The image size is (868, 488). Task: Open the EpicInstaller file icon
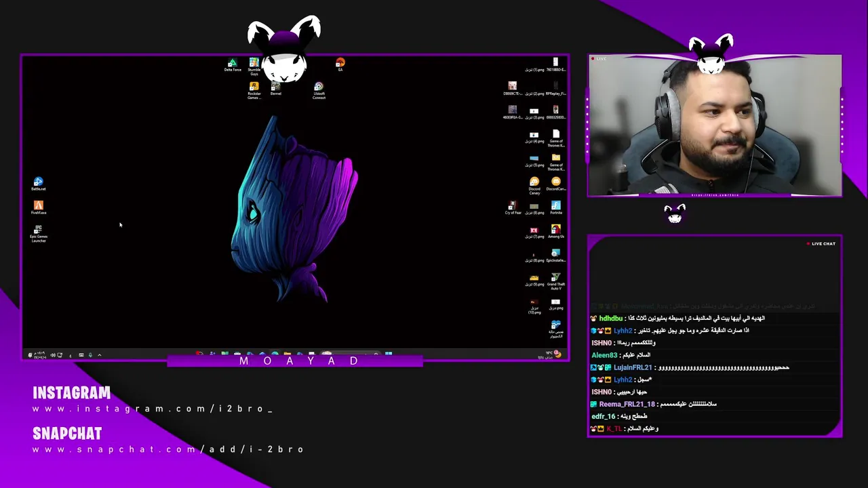coord(556,256)
